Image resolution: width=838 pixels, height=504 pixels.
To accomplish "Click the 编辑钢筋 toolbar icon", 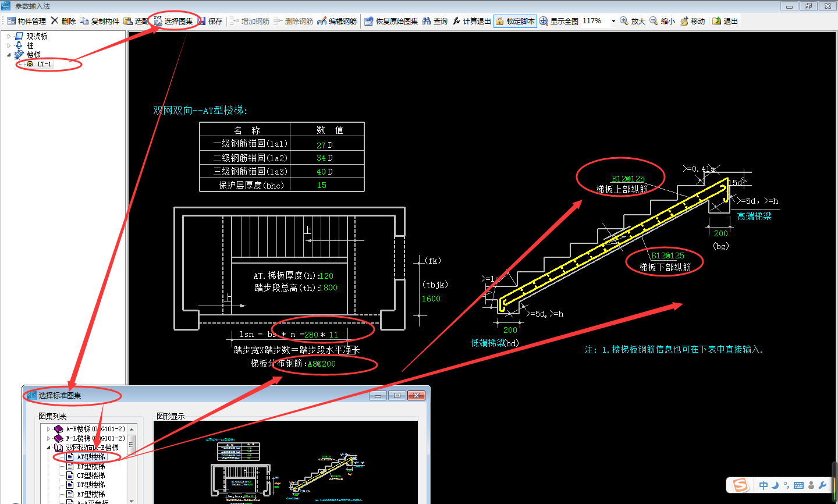I will [322, 21].
